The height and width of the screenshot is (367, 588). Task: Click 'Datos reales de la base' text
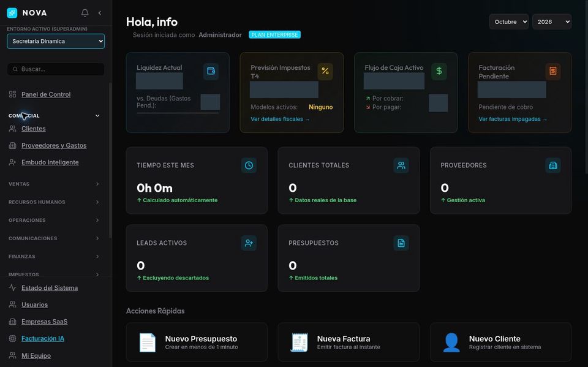click(325, 200)
